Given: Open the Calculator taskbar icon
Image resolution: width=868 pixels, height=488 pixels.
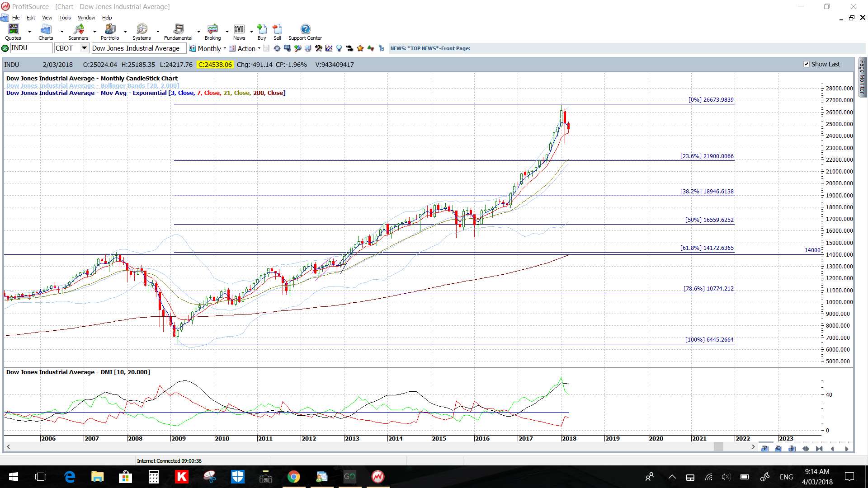Looking at the screenshot, I should [153, 477].
